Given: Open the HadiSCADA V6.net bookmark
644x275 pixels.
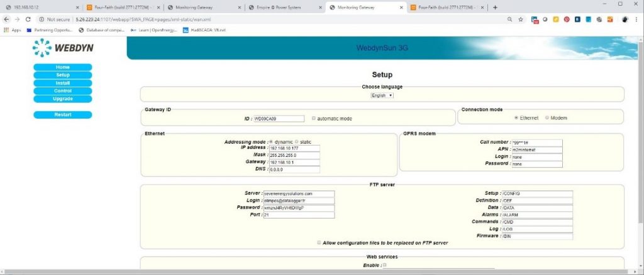Looking at the screenshot, I should click(x=204, y=30).
